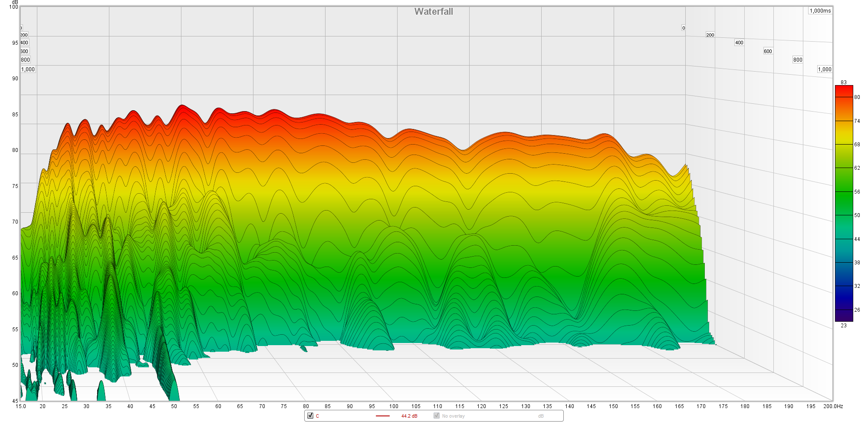The image size is (868, 422).
Task: Click the red line sample for trace C
Action: [x=383, y=416]
